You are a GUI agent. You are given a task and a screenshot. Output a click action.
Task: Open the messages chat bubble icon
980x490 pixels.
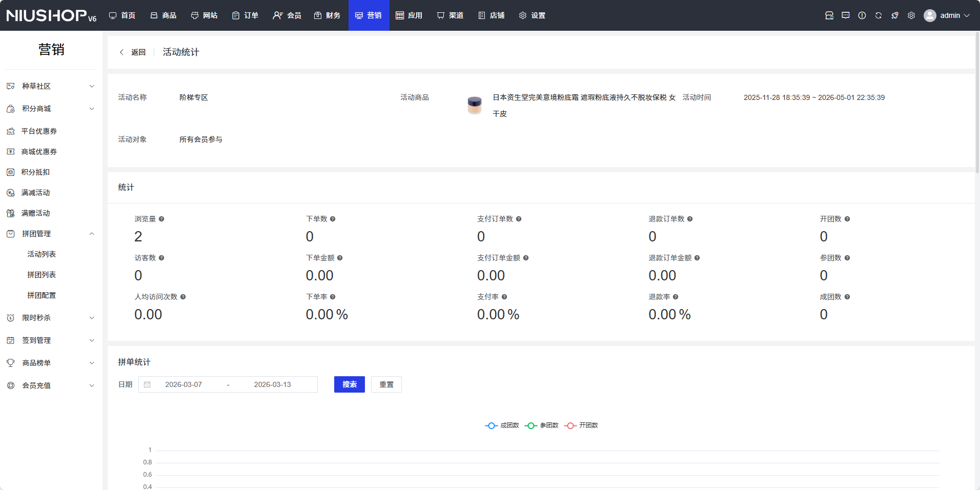pos(845,15)
